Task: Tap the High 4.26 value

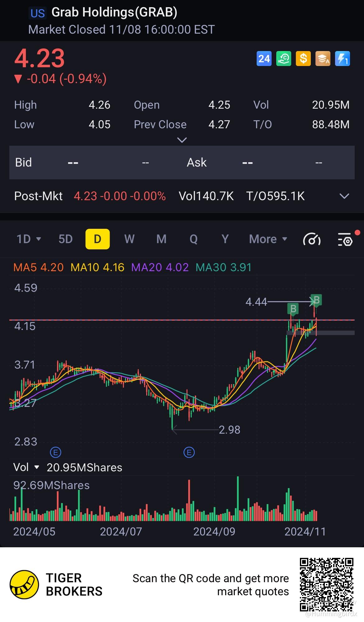Action: coord(100,105)
